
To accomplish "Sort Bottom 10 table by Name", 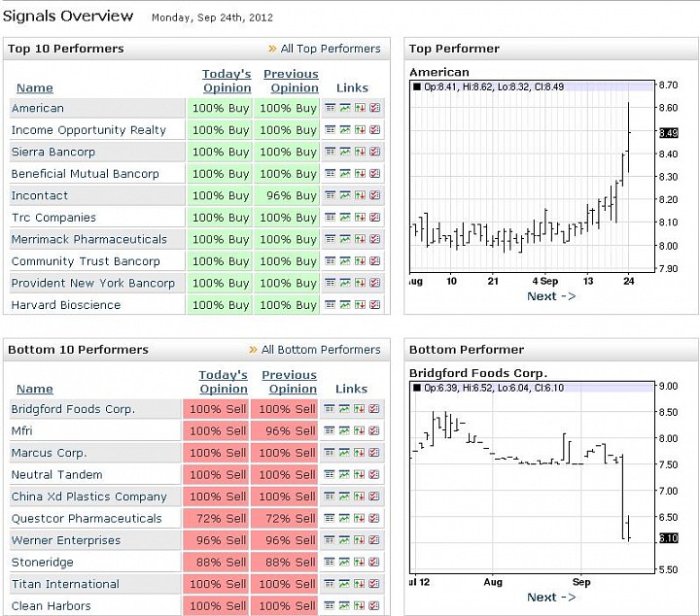I will [x=35, y=389].
